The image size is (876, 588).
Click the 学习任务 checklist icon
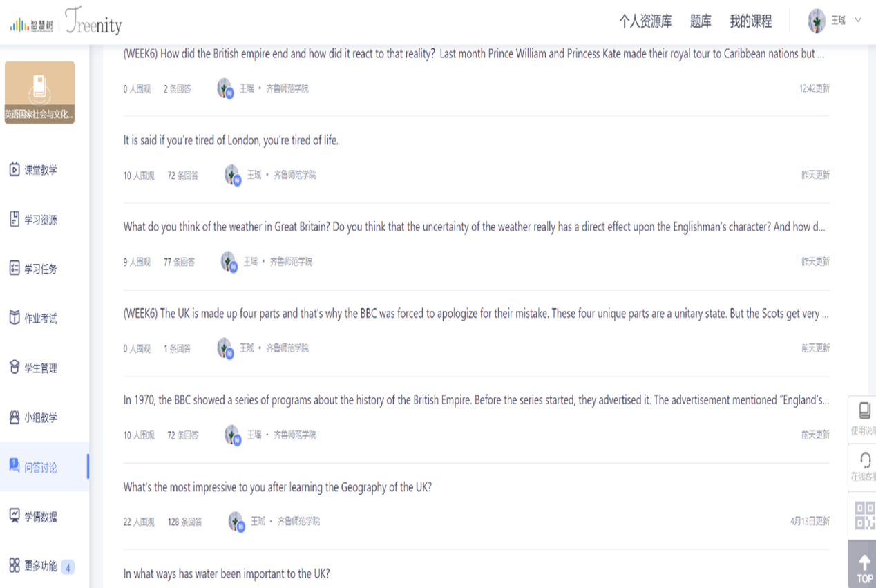(15, 269)
